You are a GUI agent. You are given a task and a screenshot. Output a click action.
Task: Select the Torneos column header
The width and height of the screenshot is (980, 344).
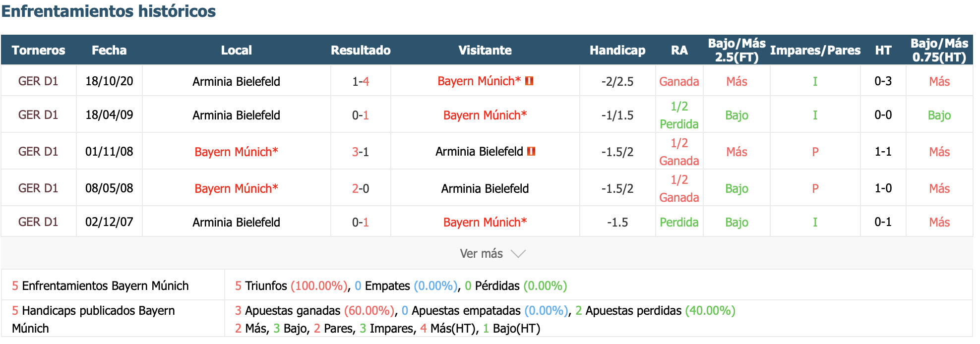(x=38, y=50)
